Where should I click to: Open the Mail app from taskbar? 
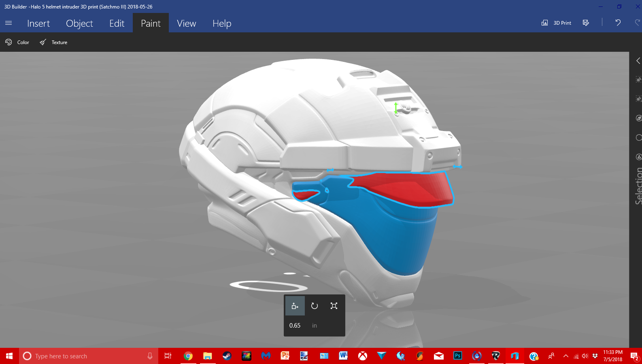pos(439,356)
